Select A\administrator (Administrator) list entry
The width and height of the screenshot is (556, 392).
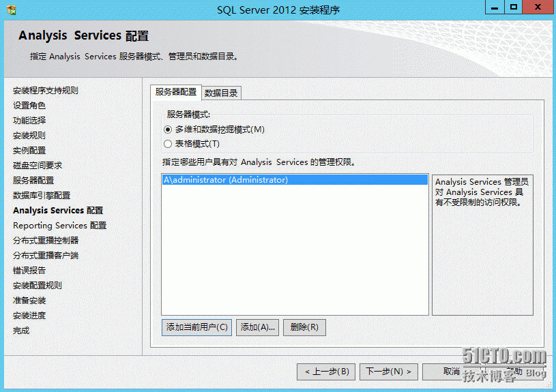[x=295, y=180]
